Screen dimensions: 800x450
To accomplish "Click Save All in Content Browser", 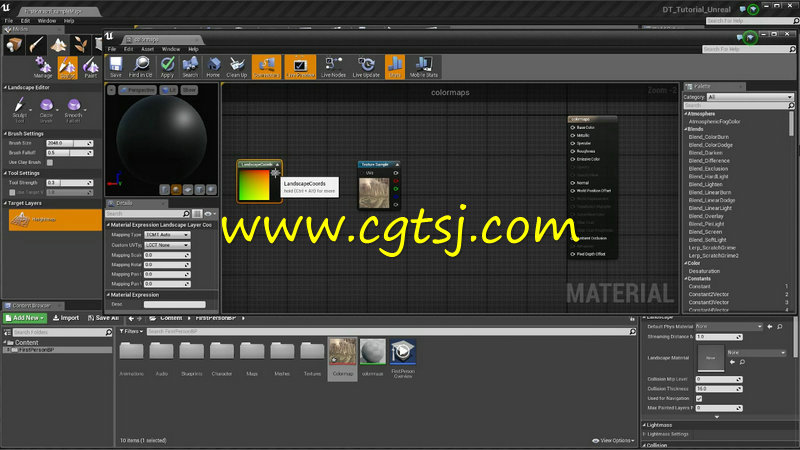I will (x=103, y=318).
